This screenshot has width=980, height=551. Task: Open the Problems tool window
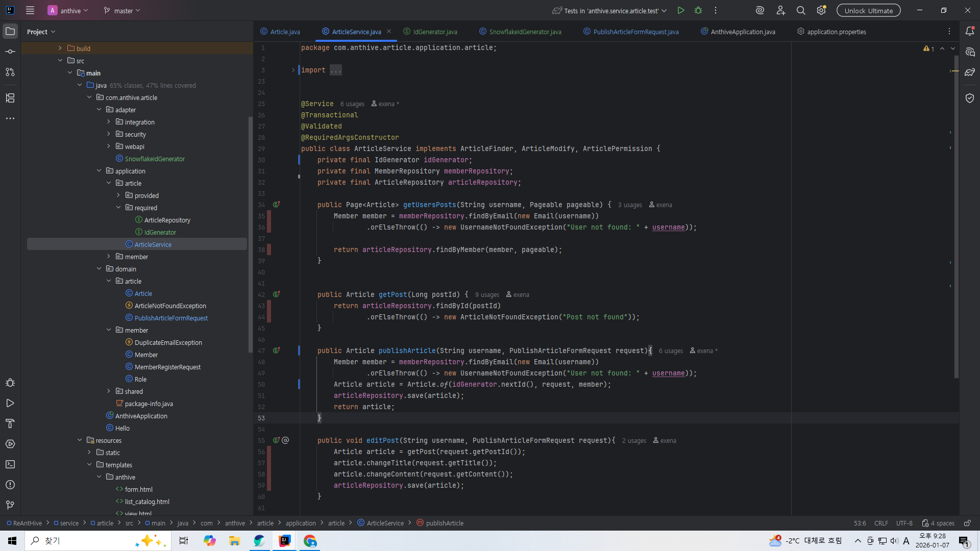(x=10, y=485)
